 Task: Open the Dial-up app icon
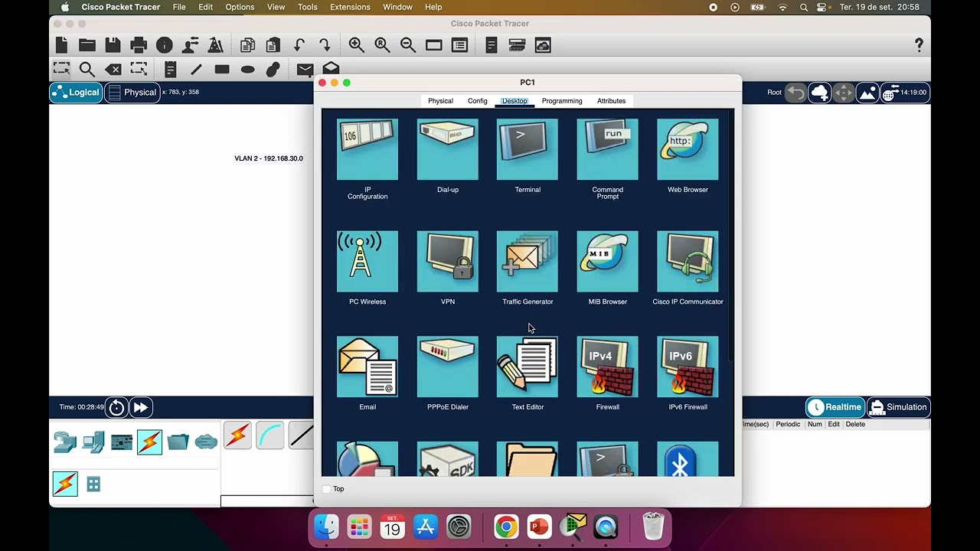(448, 150)
